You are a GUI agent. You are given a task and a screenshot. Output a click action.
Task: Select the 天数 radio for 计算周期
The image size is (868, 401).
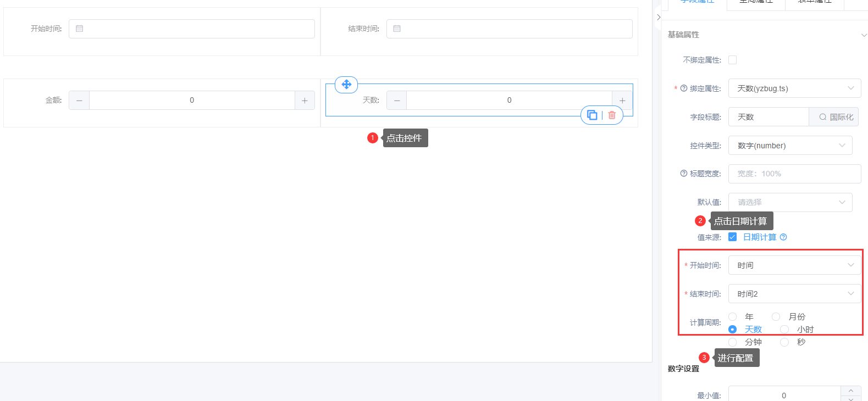(x=733, y=329)
